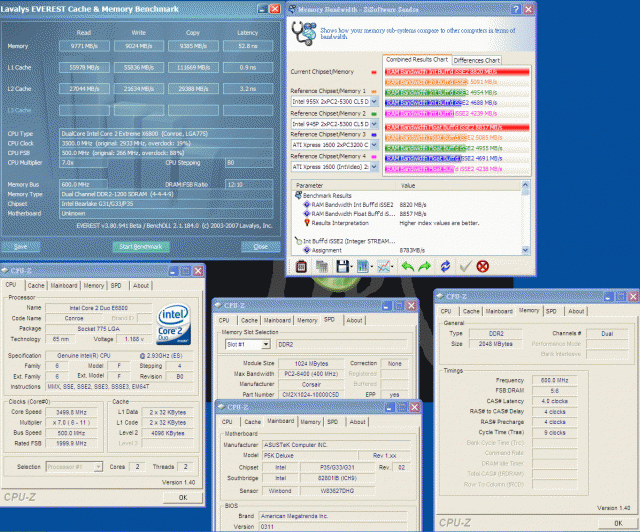Click the green Reference Chipset/Memory 2 color marker

374,114
